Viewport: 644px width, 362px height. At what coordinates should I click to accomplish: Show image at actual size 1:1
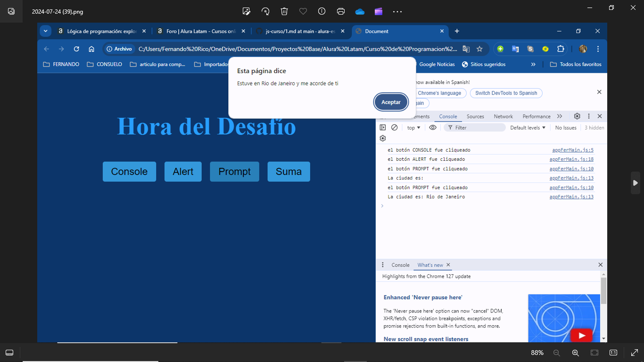pos(613,353)
